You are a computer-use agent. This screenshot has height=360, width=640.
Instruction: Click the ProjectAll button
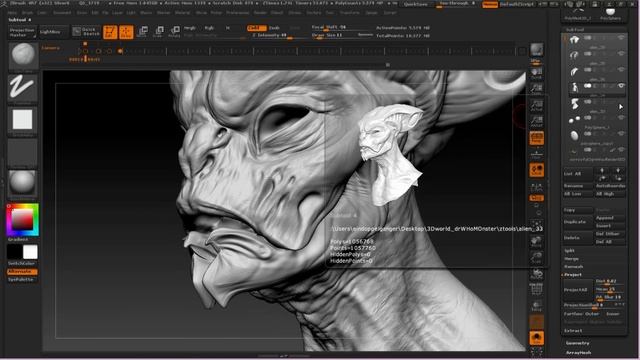click(x=578, y=289)
